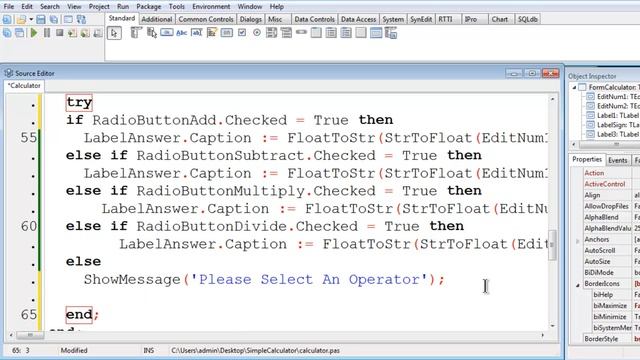Expand the Anchors property
The image size is (640, 360).
(578, 241)
